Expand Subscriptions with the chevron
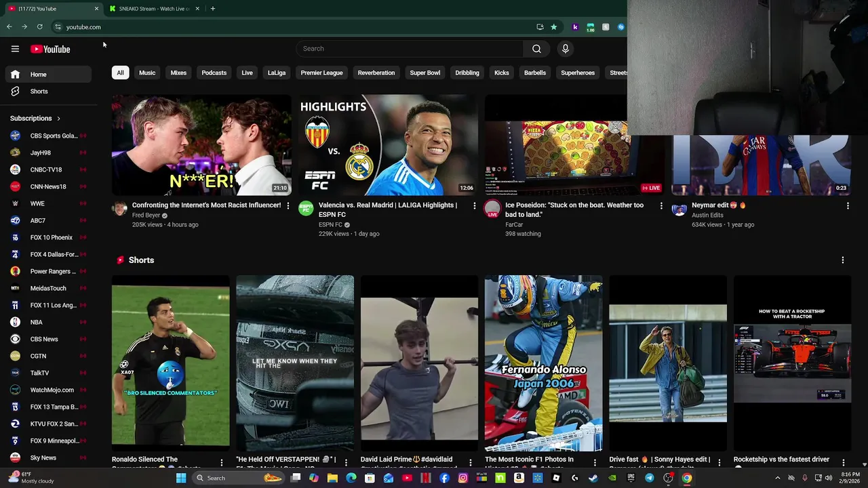 pos(58,119)
